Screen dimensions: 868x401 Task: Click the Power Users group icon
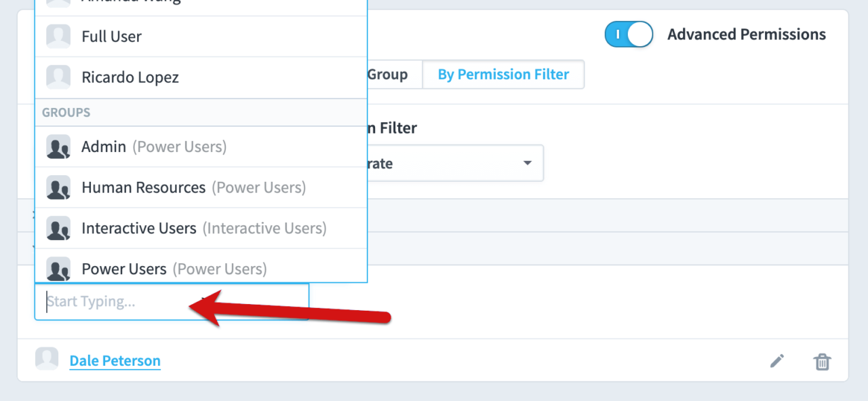pyautogui.click(x=58, y=269)
